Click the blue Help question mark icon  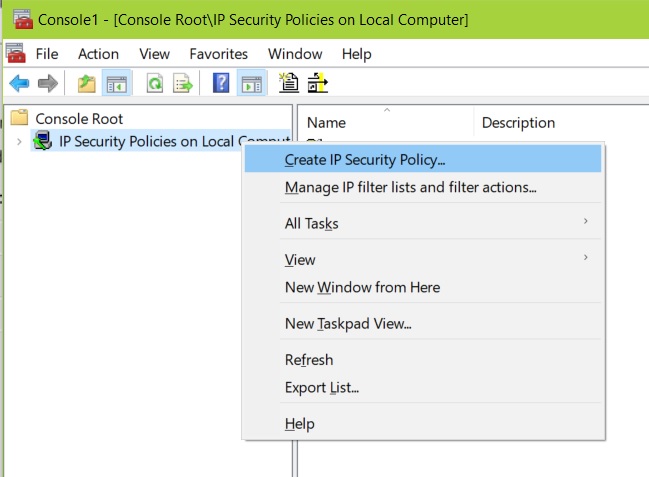pyautogui.click(x=221, y=83)
